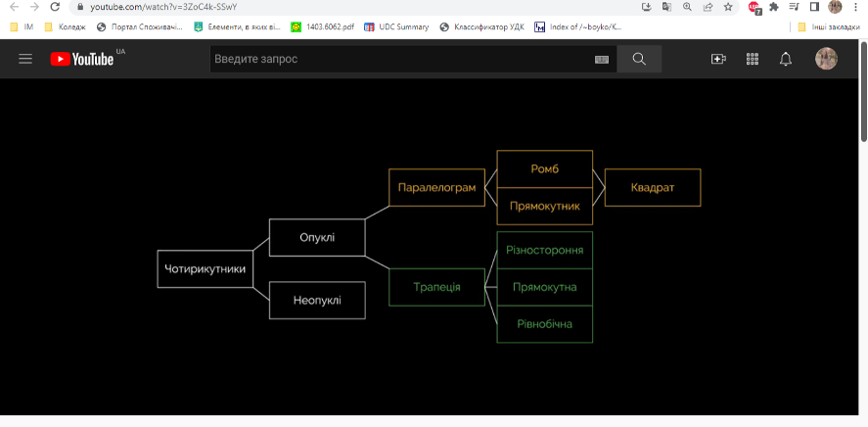
Task: Click the page vertical scrollbar thumb
Action: tap(863, 91)
